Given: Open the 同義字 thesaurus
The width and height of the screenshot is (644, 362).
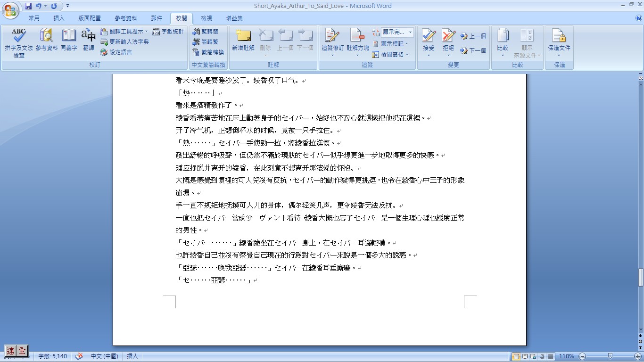Looking at the screenshot, I should pyautogui.click(x=69, y=40).
